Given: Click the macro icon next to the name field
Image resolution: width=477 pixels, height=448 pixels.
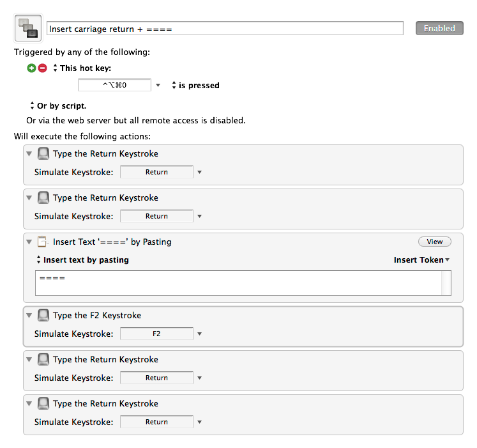Looking at the screenshot, I should click(x=28, y=28).
